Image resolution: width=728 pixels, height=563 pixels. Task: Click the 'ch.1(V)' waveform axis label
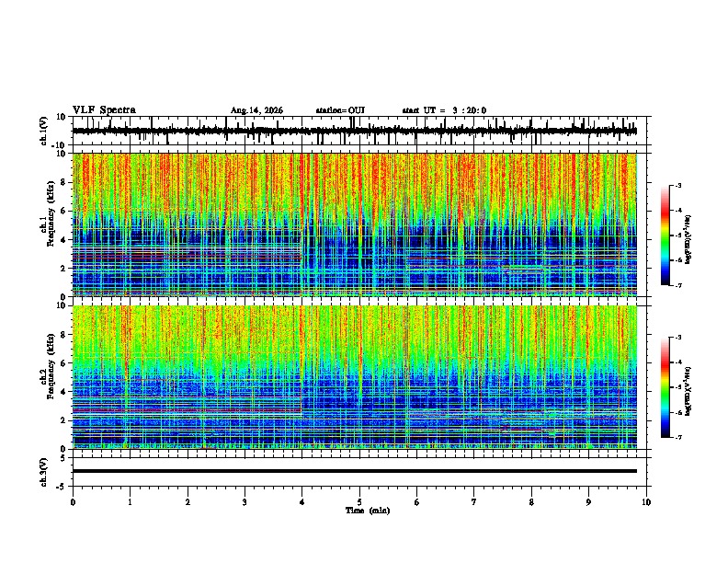(x=44, y=131)
